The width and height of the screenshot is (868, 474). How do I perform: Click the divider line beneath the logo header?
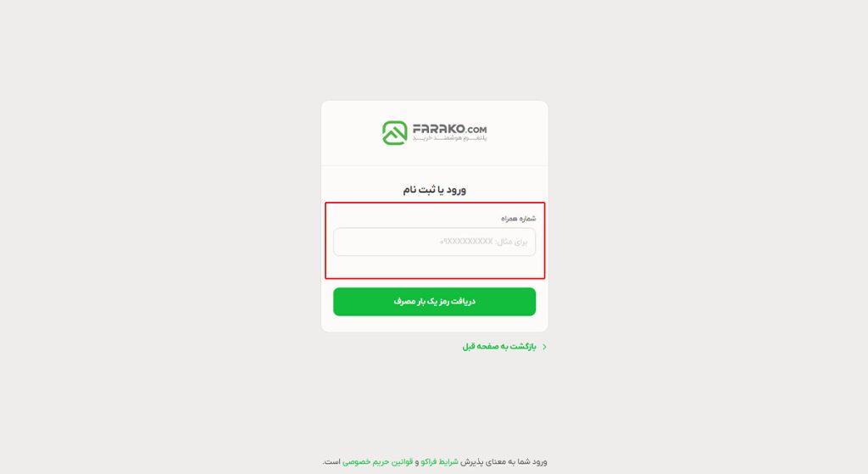[435, 165]
